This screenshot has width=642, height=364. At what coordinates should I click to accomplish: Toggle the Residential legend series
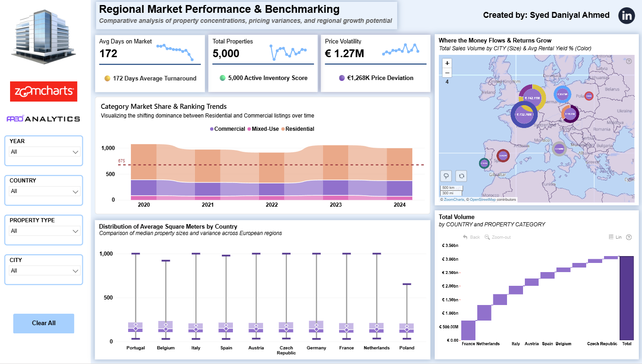(x=297, y=129)
